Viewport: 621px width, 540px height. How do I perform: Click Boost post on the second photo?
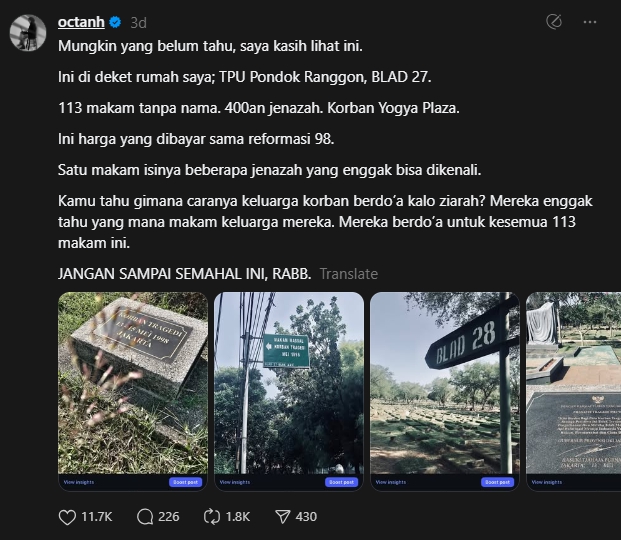point(341,482)
